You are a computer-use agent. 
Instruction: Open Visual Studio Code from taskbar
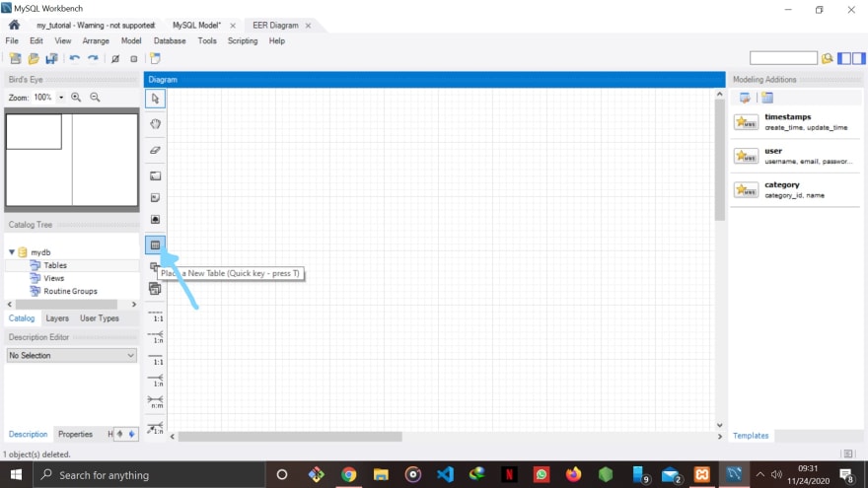[x=445, y=475]
